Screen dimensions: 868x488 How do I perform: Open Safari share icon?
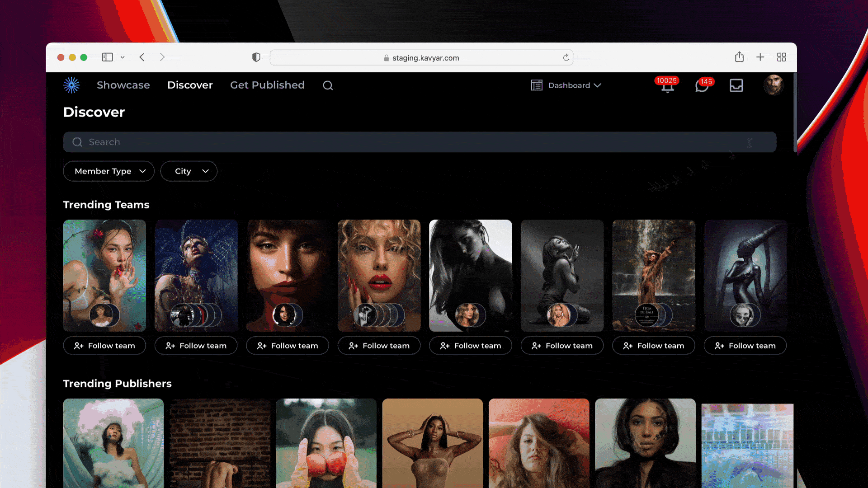pos(739,57)
